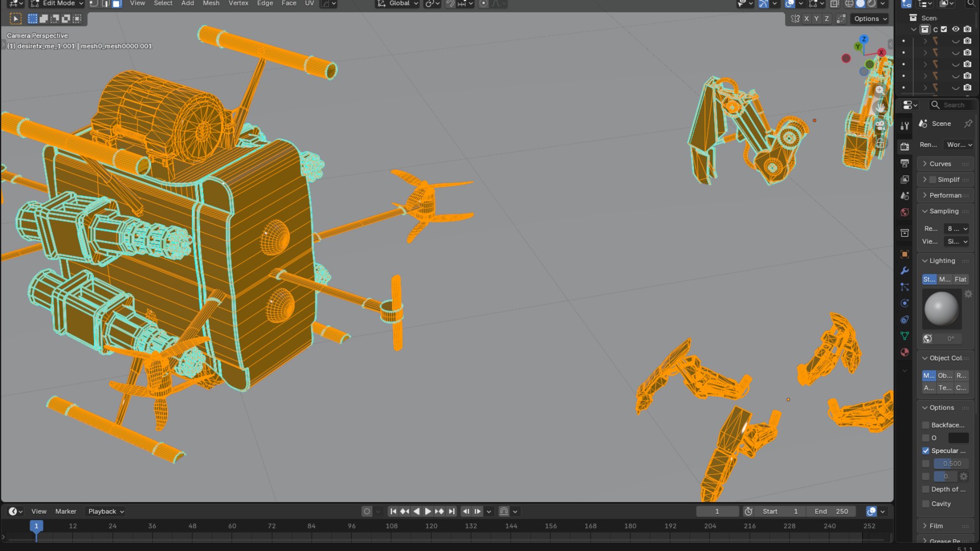Open Render properties tab camera icon
980x551 pixels.
click(904, 146)
